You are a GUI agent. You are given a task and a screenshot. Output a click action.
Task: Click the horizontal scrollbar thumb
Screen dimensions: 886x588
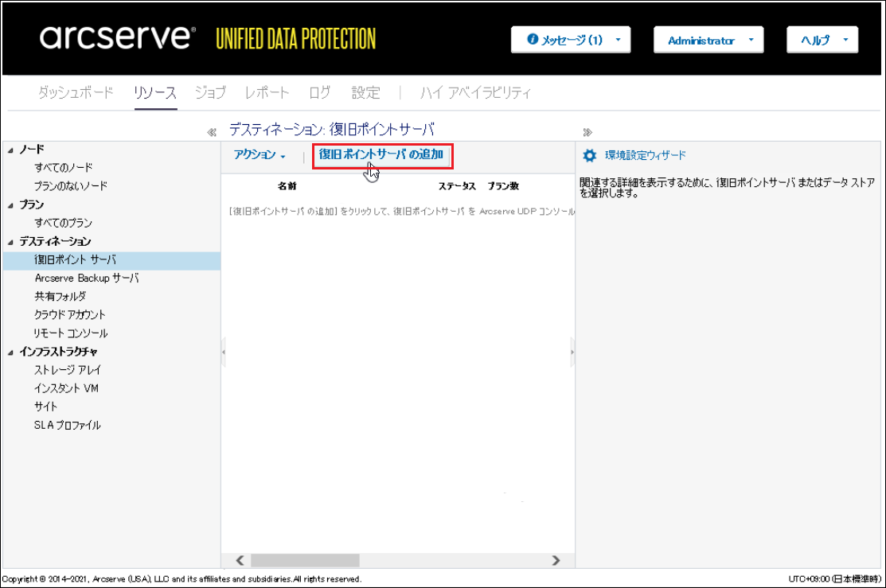[305, 560]
